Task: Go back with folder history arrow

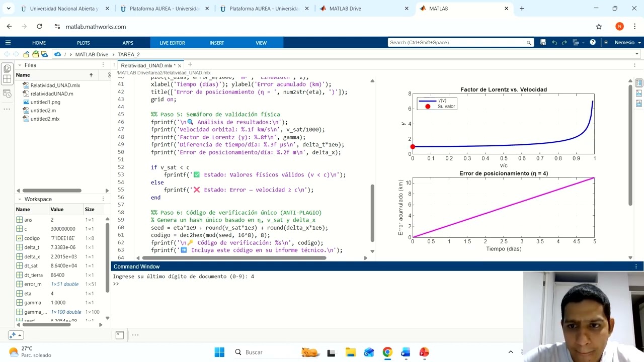Action: (x=7, y=54)
